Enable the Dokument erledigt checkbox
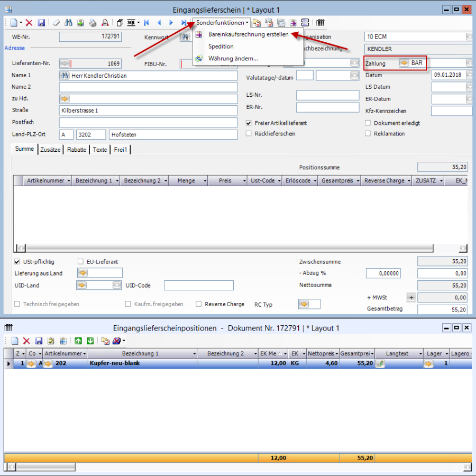The height and width of the screenshot is (476, 476). click(x=368, y=123)
